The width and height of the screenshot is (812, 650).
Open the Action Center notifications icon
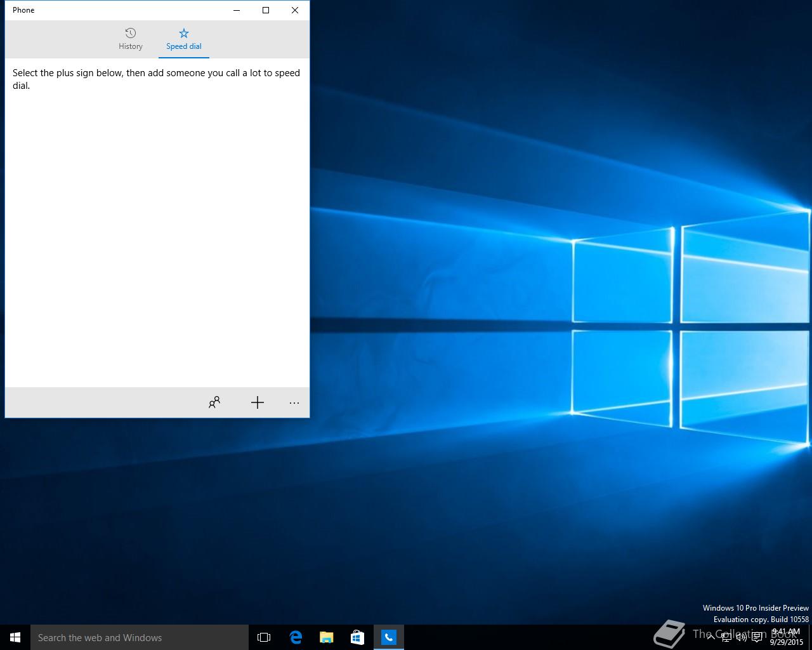[x=757, y=637]
